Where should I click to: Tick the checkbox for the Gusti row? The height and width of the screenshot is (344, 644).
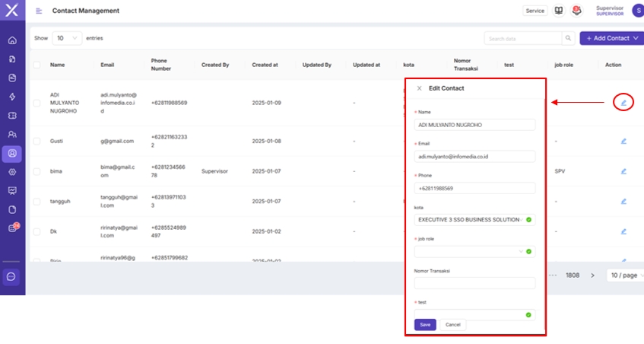click(37, 141)
